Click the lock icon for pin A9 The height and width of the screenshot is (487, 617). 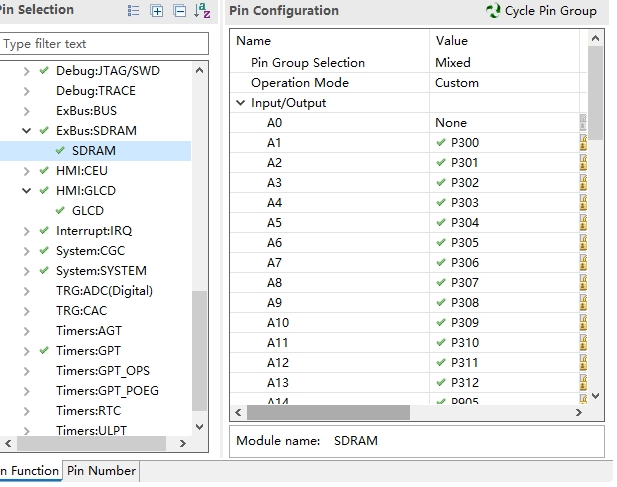[583, 303]
